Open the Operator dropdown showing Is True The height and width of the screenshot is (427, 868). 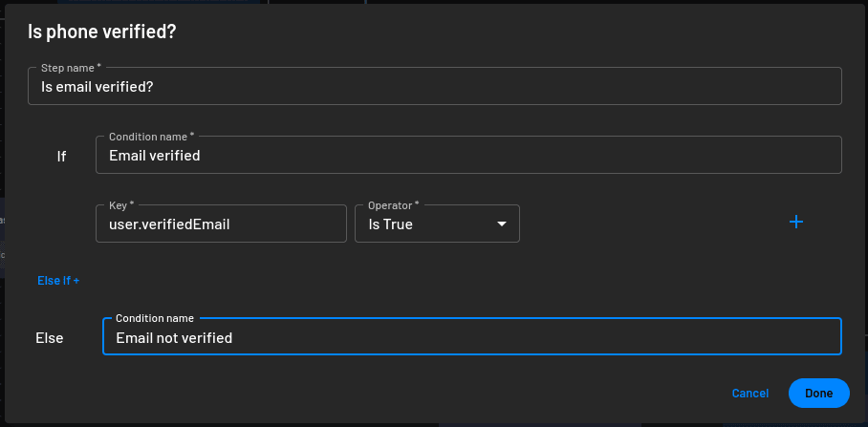pyautogui.click(x=437, y=224)
